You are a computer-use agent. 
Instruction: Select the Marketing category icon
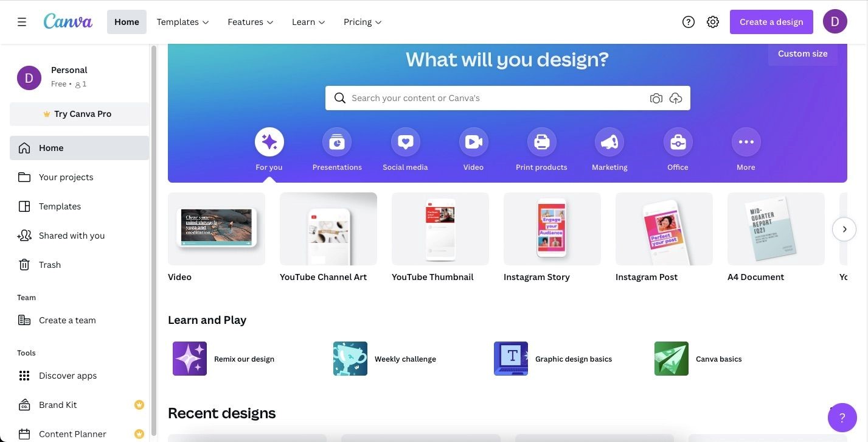click(609, 142)
